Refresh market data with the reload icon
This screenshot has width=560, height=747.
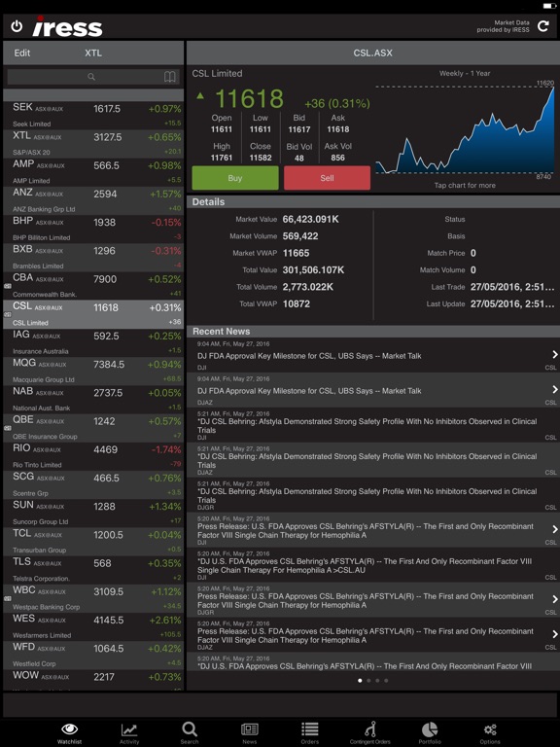pyautogui.click(x=543, y=26)
